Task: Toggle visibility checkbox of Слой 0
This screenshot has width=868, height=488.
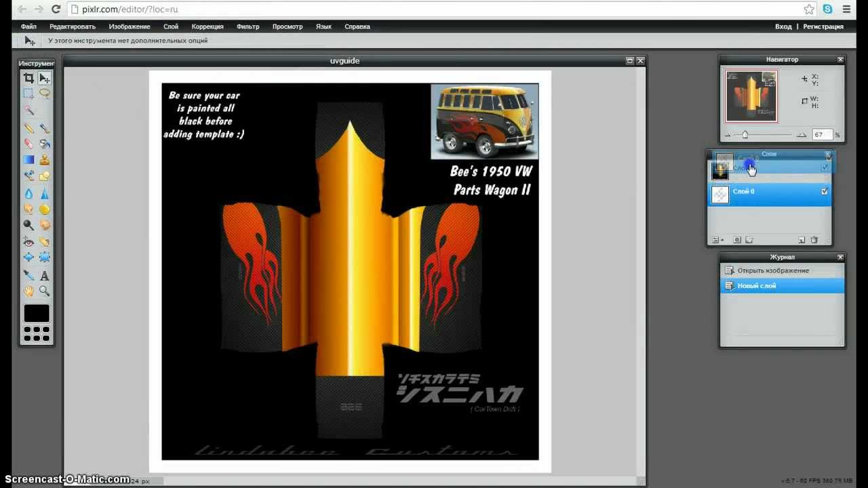Action: 825,192
